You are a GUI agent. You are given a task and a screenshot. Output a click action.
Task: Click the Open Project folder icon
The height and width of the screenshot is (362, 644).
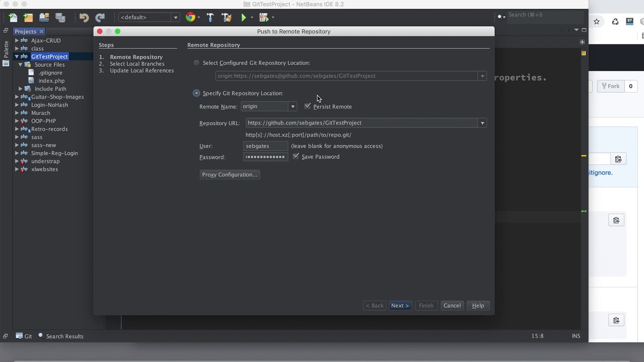(44, 18)
